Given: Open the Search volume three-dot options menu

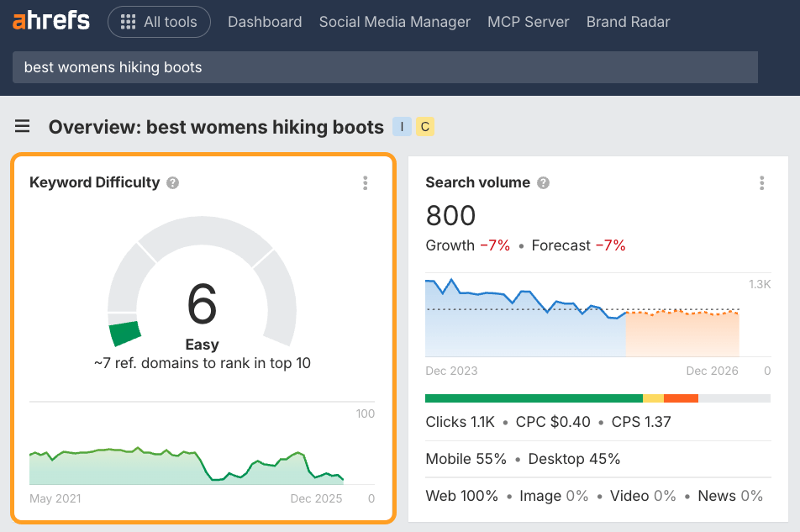Looking at the screenshot, I should coord(762,183).
